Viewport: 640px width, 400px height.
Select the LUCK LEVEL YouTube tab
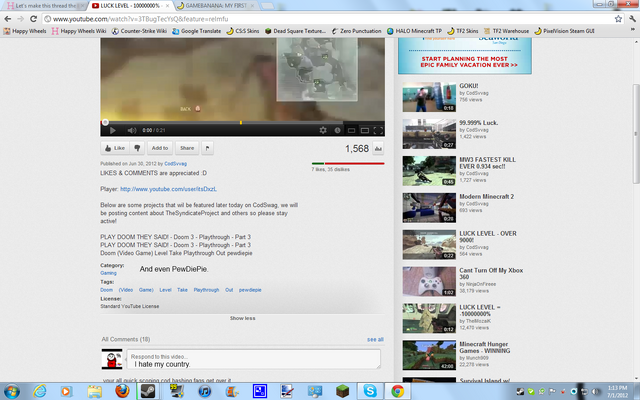(x=131, y=6)
